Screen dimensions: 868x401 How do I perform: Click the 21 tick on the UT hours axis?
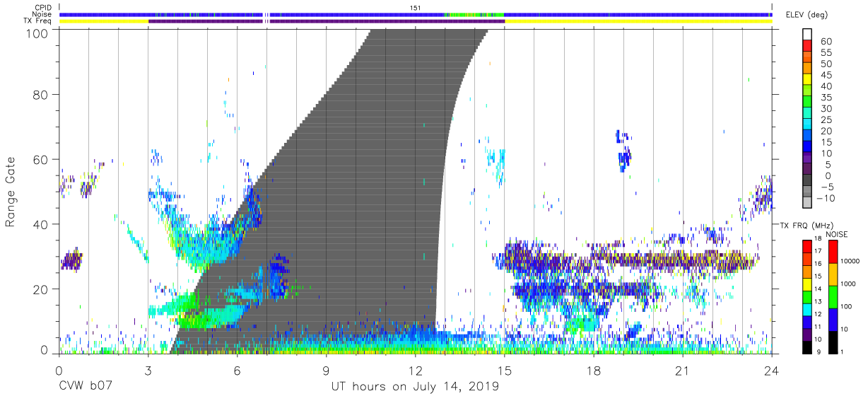coord(683,371)
